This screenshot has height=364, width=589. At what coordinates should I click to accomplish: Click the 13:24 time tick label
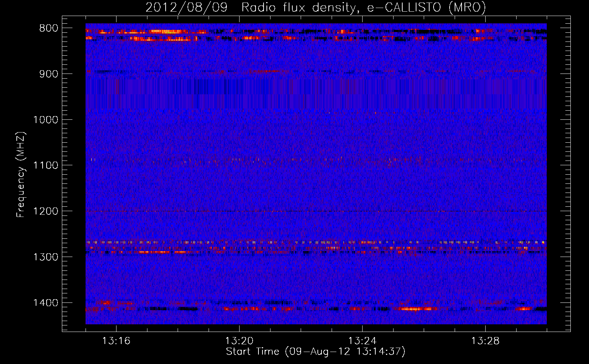[362, 341]
